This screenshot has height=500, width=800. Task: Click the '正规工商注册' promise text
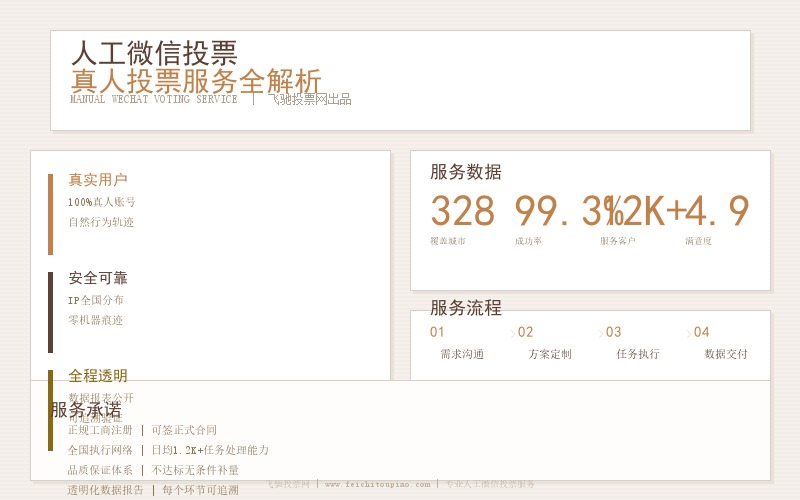click(100, 430)
